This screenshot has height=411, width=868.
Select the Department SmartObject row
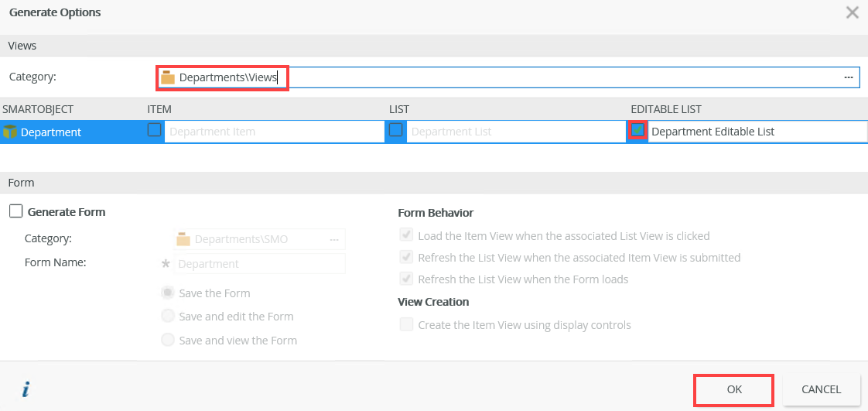(51, 132)
